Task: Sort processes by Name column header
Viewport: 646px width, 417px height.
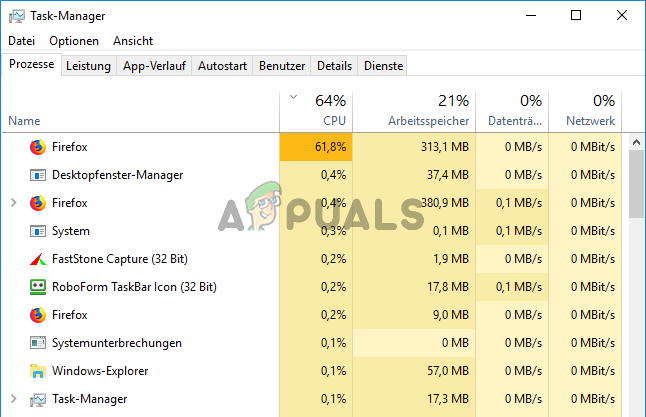Action: 24,121
